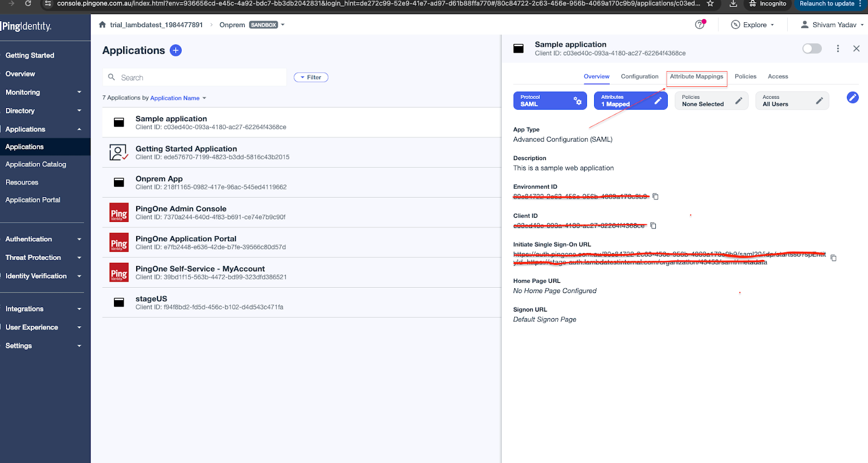This screenshot has height=463, width=868.
Task: Expand the Monitoring sidebar menu
Action: 79,92
